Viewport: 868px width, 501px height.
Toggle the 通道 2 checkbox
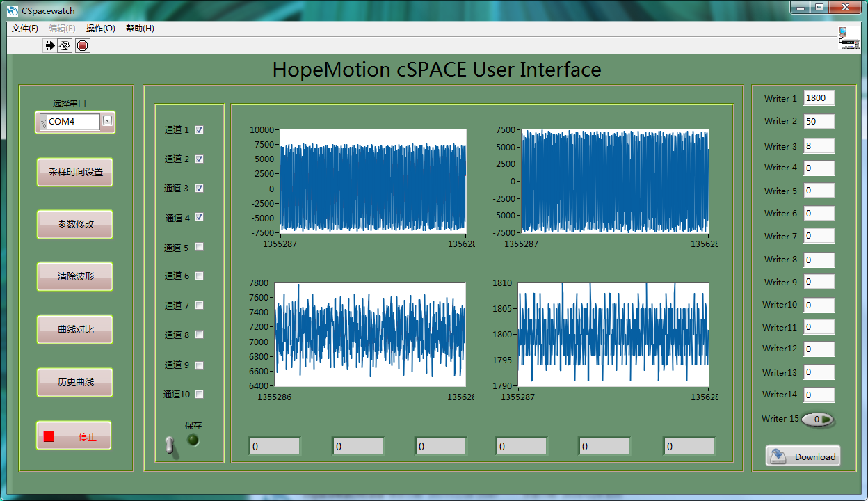(x=200, y=159)
